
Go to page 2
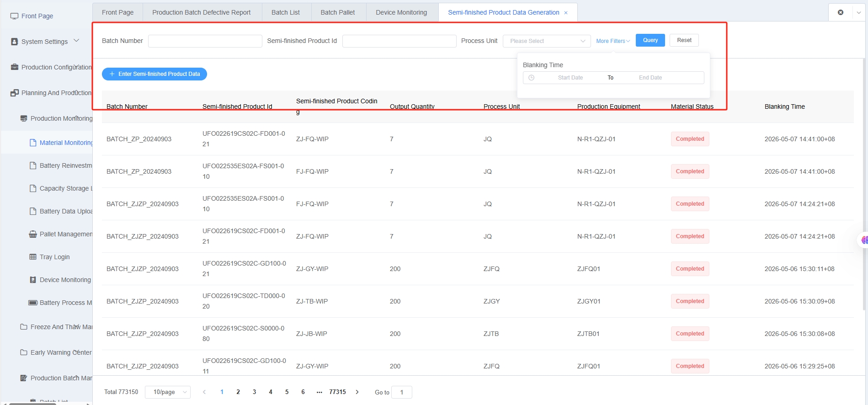point(238,392)
